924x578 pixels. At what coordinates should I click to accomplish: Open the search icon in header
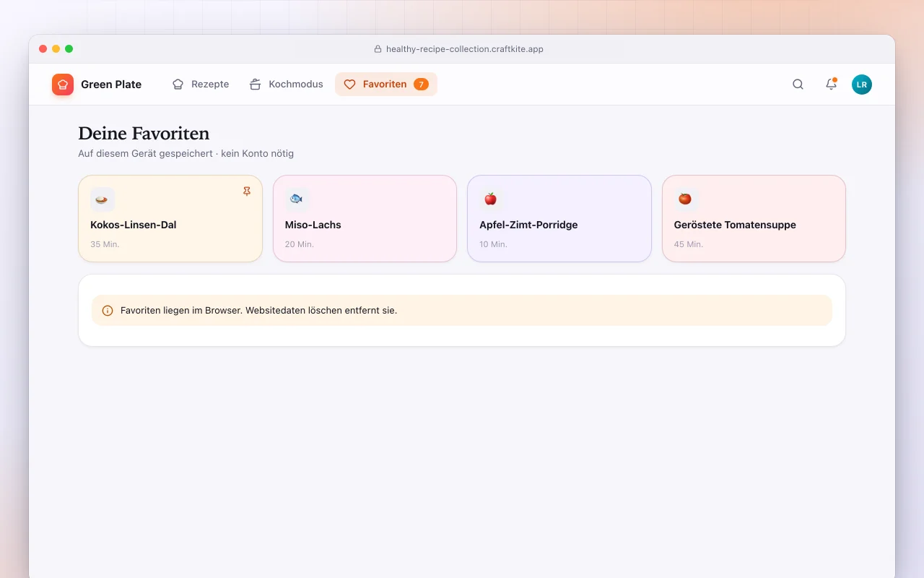point(798,85)
